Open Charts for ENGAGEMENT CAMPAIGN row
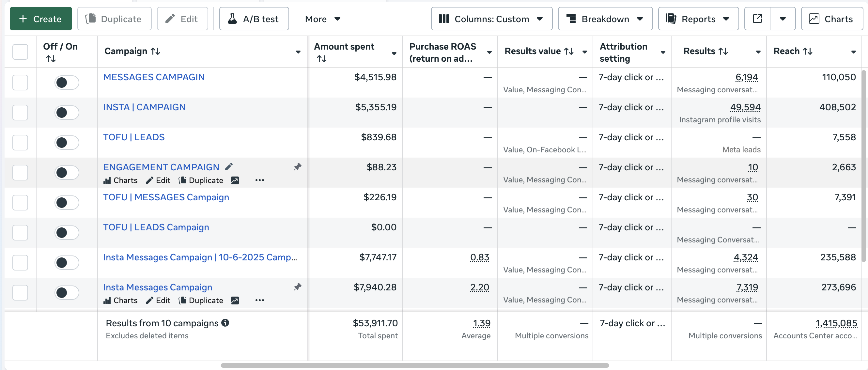 [120, 180]
